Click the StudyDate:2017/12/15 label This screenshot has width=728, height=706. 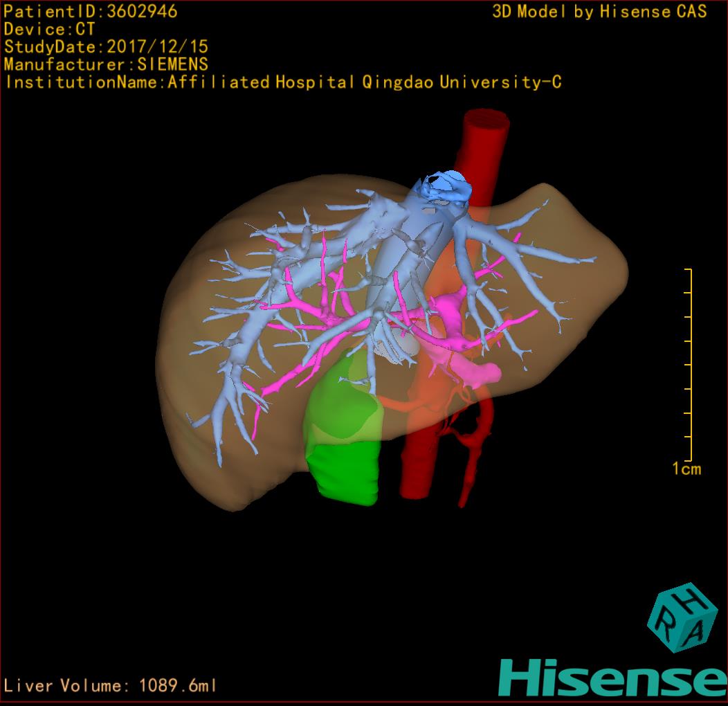click(106, 47)
